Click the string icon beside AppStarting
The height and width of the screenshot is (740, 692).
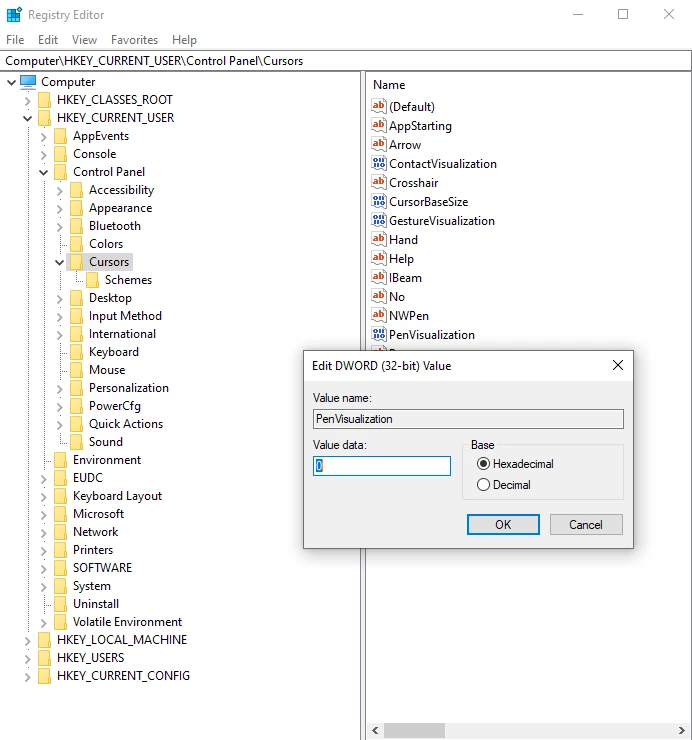coord(379,125)
